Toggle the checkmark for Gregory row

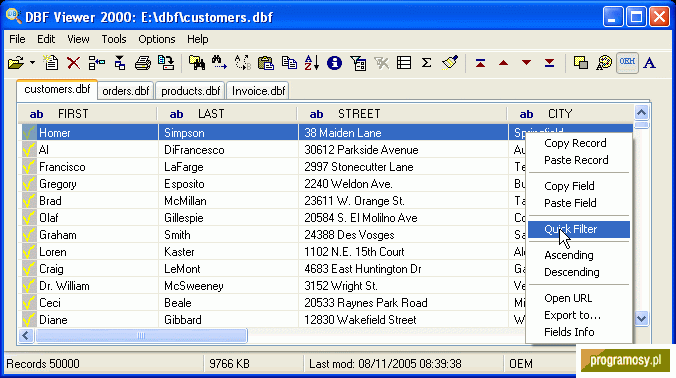(x=29, y=184)
